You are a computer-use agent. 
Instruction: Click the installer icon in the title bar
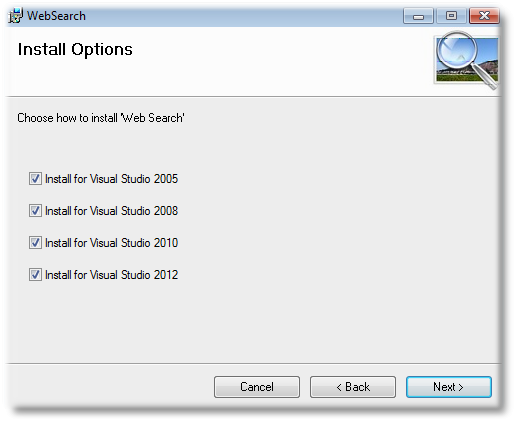point(15,16)
